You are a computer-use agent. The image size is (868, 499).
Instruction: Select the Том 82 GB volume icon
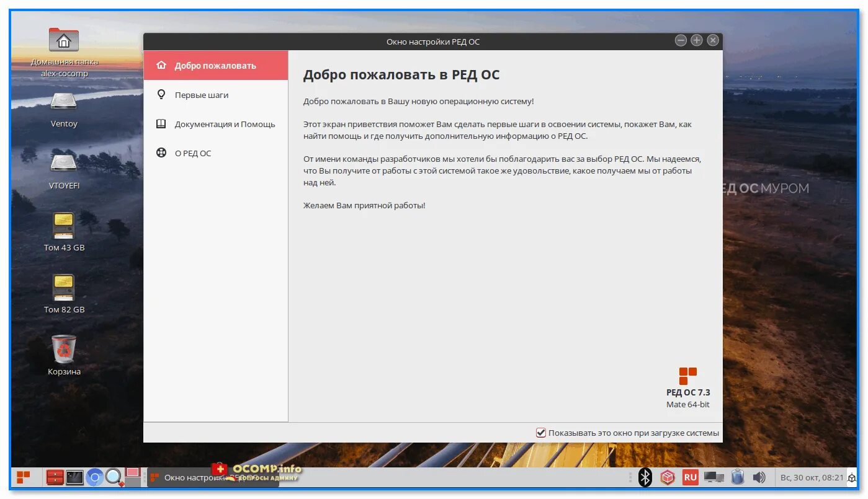pos(64,294)
